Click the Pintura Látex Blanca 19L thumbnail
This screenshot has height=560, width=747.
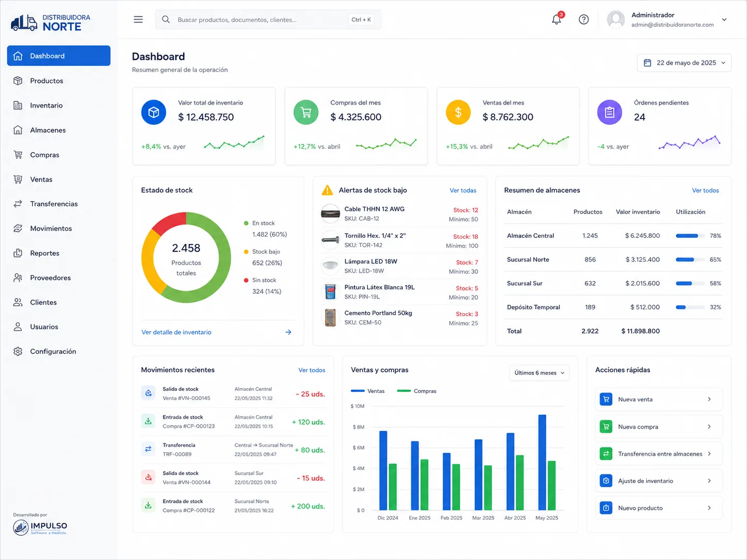click(330, 292)
